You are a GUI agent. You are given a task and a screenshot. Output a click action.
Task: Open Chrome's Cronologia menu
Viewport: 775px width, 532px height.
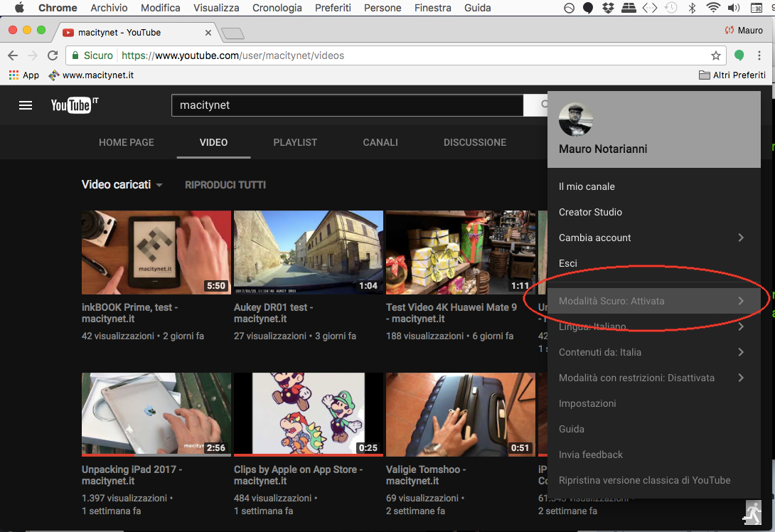277,8
